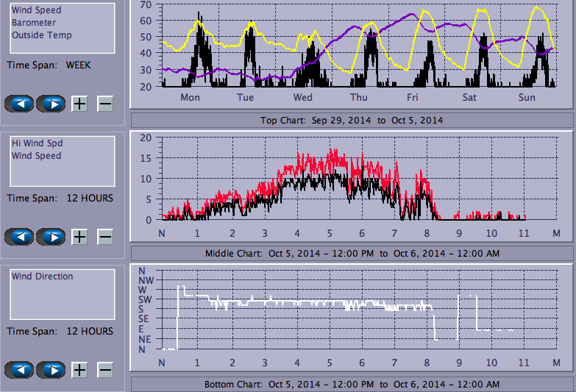Shrink the bottom chart time span with minus
This screenshot has width=576, height=392.
[x=105, y=369]
